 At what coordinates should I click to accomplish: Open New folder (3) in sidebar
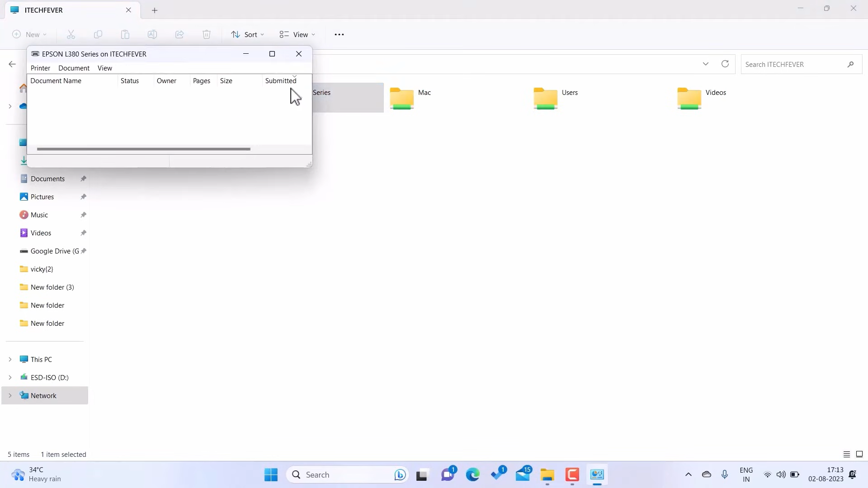pos(52,287)
